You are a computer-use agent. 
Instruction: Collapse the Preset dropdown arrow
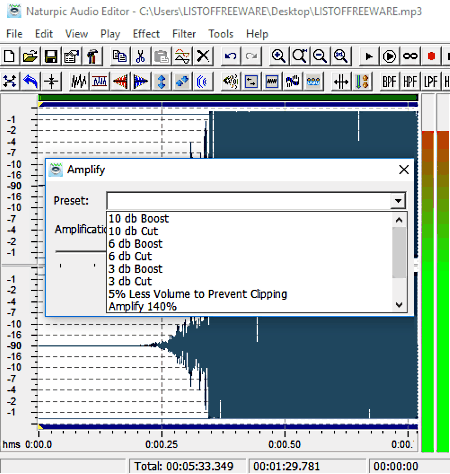398,201
